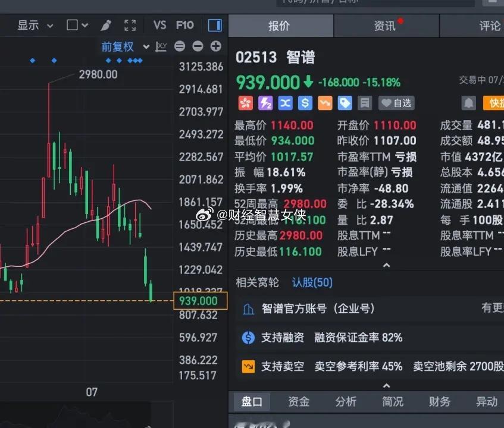Switch to the 分析 tab
Screen dimensions: 504x428
(346, 402)
